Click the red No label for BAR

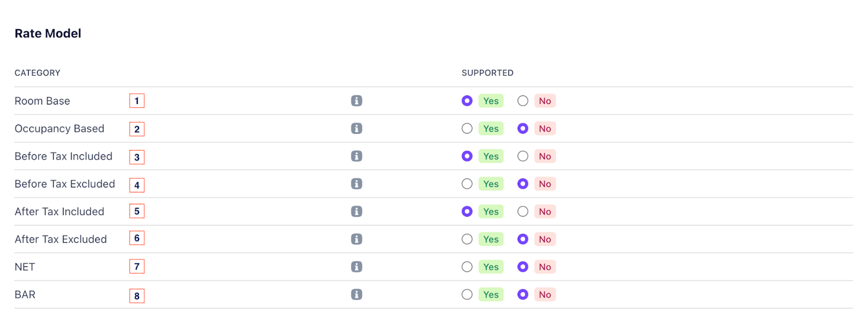click(x=545, y=294)
